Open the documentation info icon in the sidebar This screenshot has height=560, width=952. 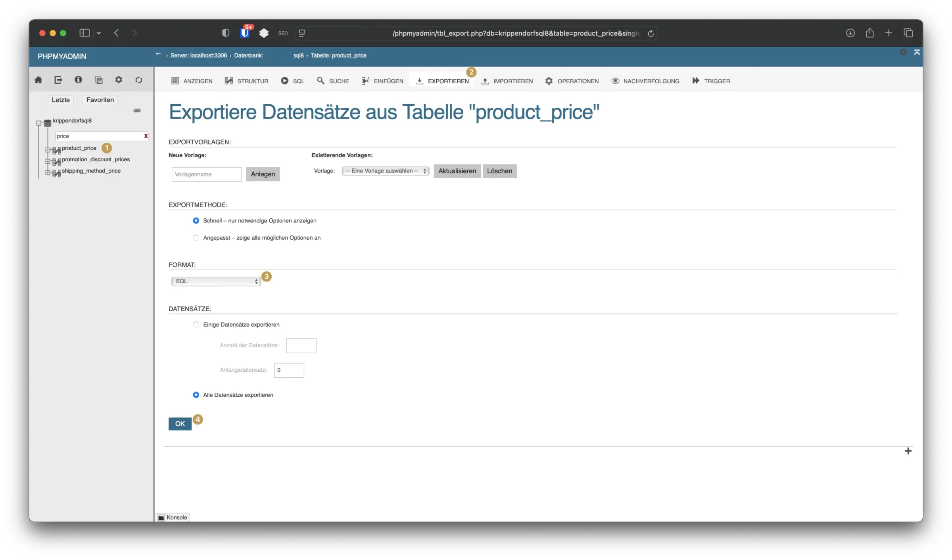pos(78,80)
